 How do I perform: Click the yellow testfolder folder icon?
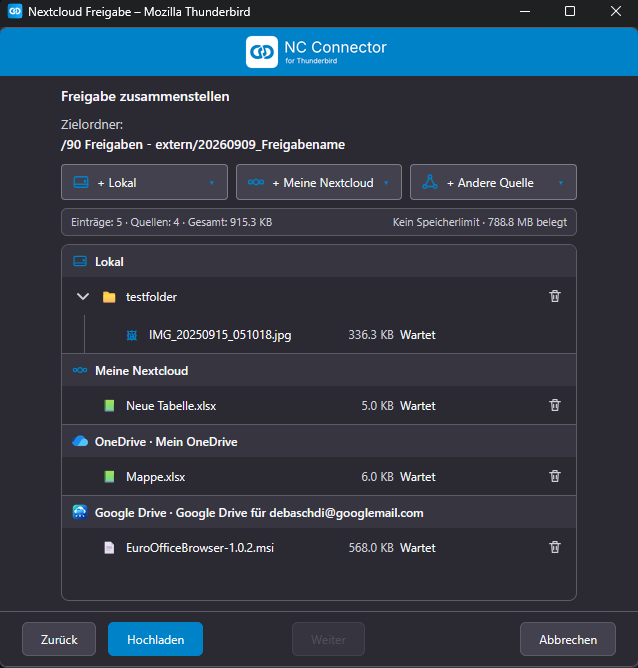(x=109, y=297)
